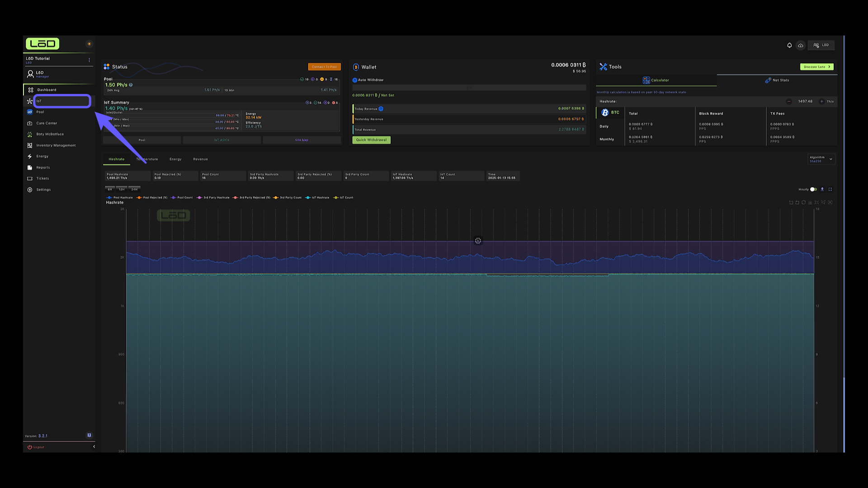868x488 pixels.
Task: Click the LōD manager user profile icon
Action: point(30,74)
